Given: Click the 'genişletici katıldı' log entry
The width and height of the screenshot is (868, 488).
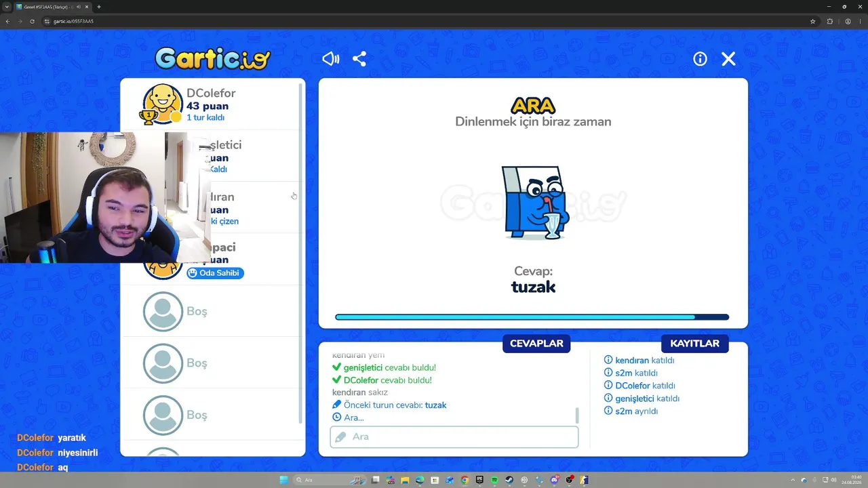Looking at the screenshot, I should click(642, 399).
